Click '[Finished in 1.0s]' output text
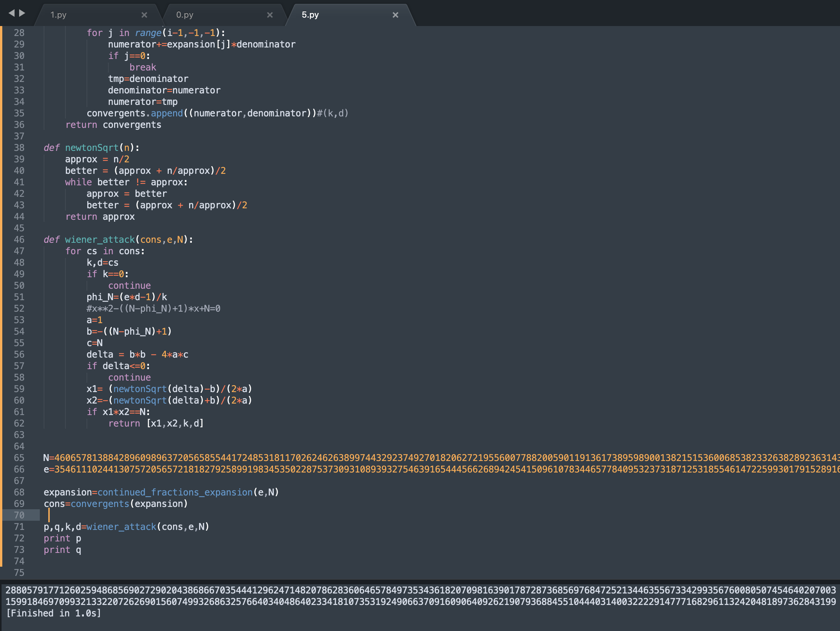Image resolution: width=840 pixels, height=631 pixels. (54, 613)
